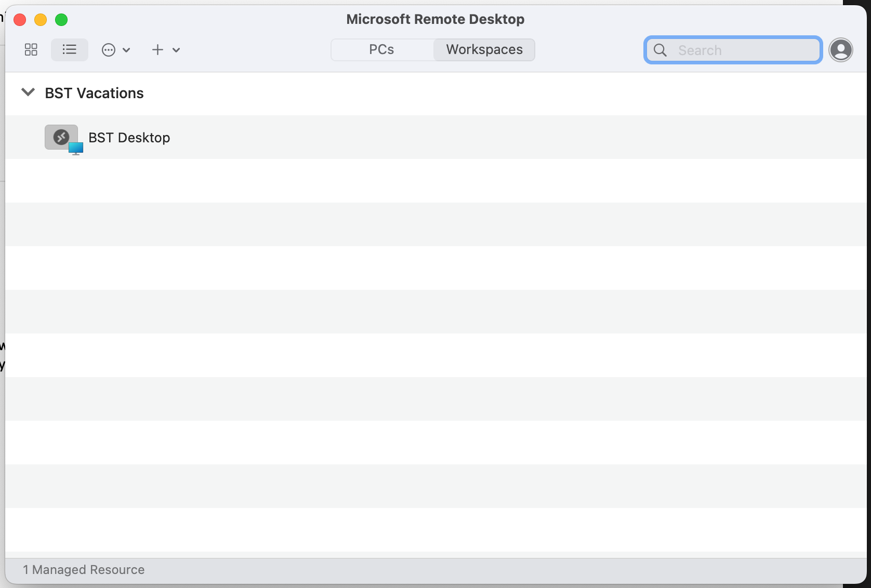Switch to list view
871x588 pixels.
(69, 50)
